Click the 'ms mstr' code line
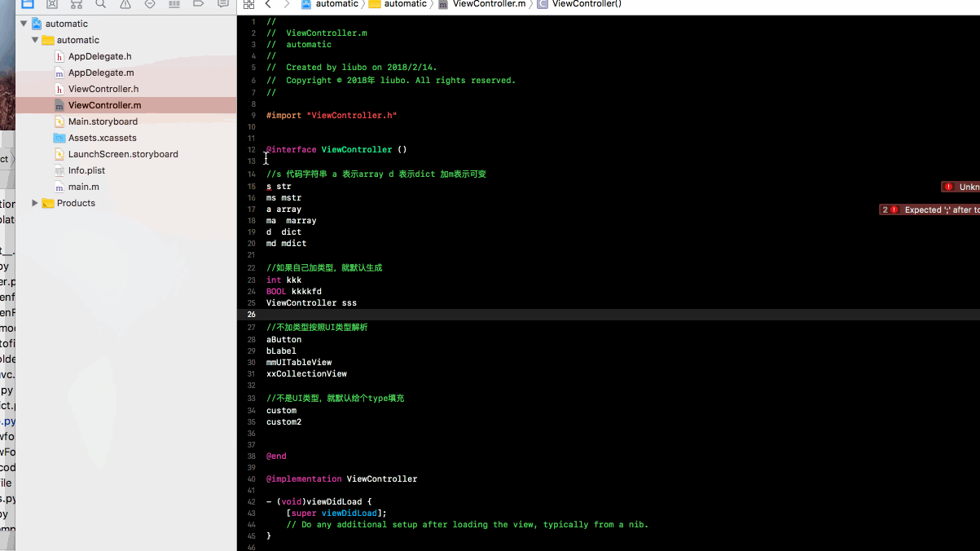Viewport: 980px width, 551px height. click(283, 198)
